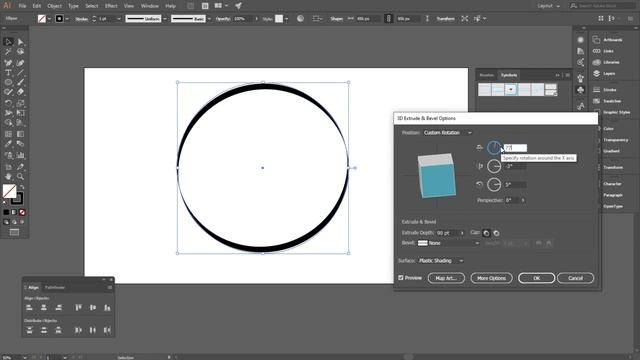Turn cap off for hollow appearance
Screen dimensions: 640x360
click(x=496, y=233)
